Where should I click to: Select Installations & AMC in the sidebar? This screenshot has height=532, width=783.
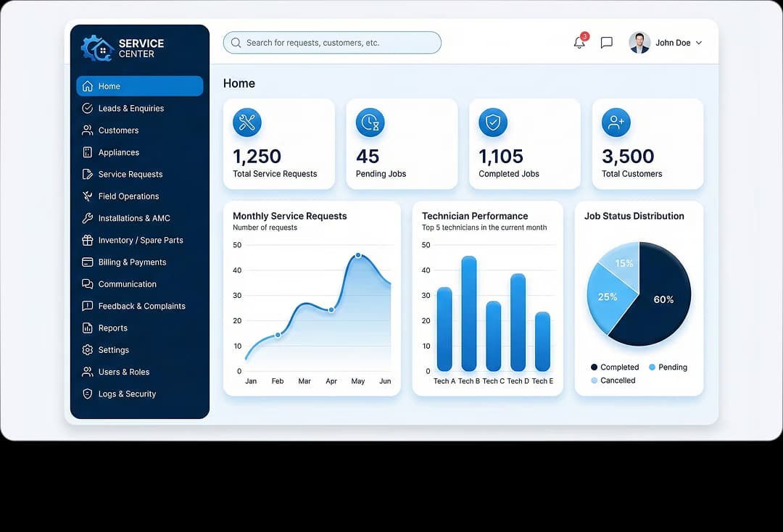[136, 218]
